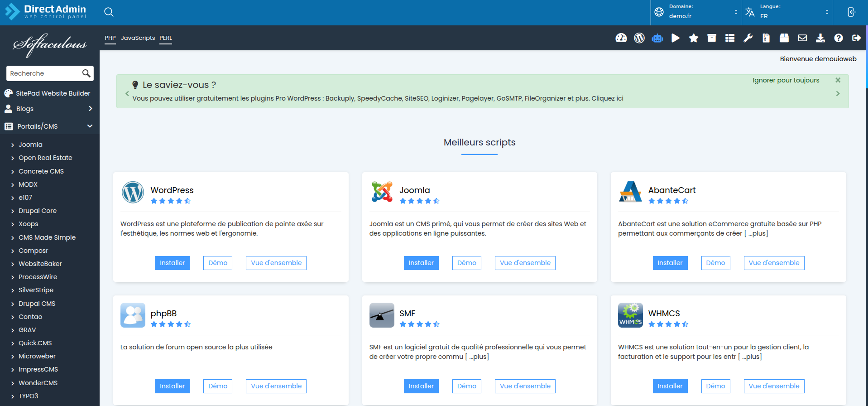Open the Langue selector showing FR
This screenshot has width=868, height=406.
tap(787, 12)
